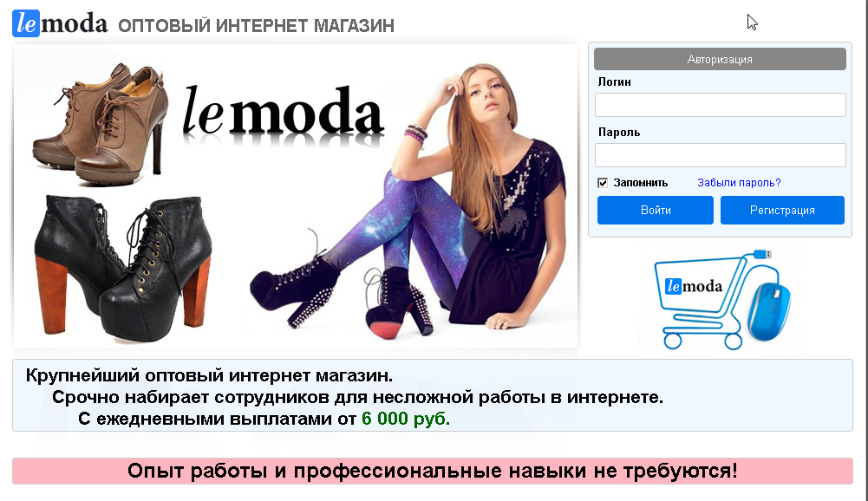The image size is (868, 501).
Task: Click the Авторизация panel header
Action: [720, 59]
